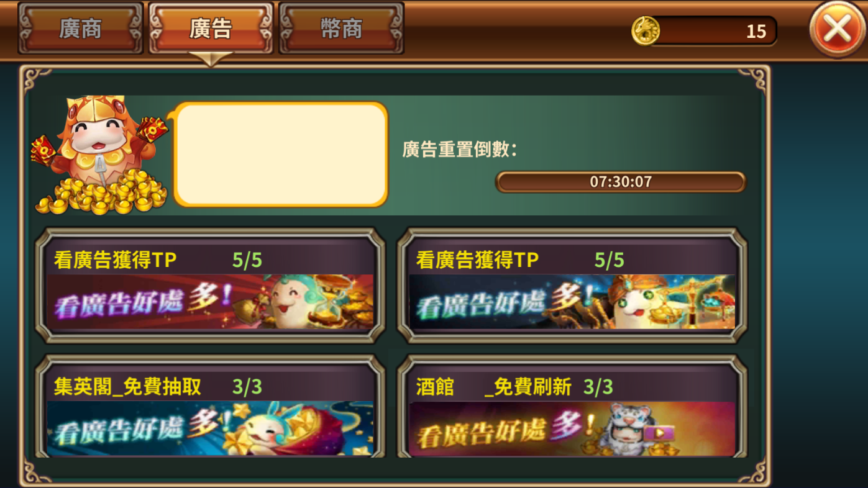Open the 幣商 tab
Screen dimensions: 868x488
coord(342,29)
